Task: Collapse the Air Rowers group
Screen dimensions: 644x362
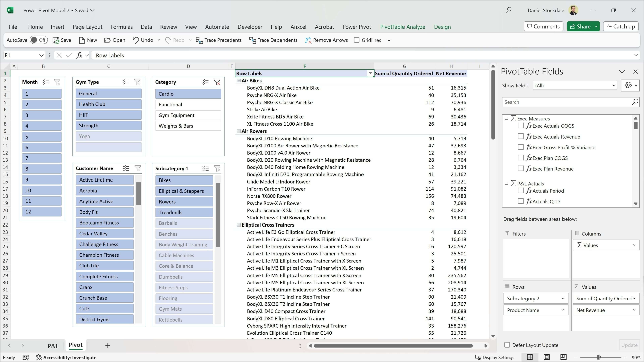Action: pos(239,131)
